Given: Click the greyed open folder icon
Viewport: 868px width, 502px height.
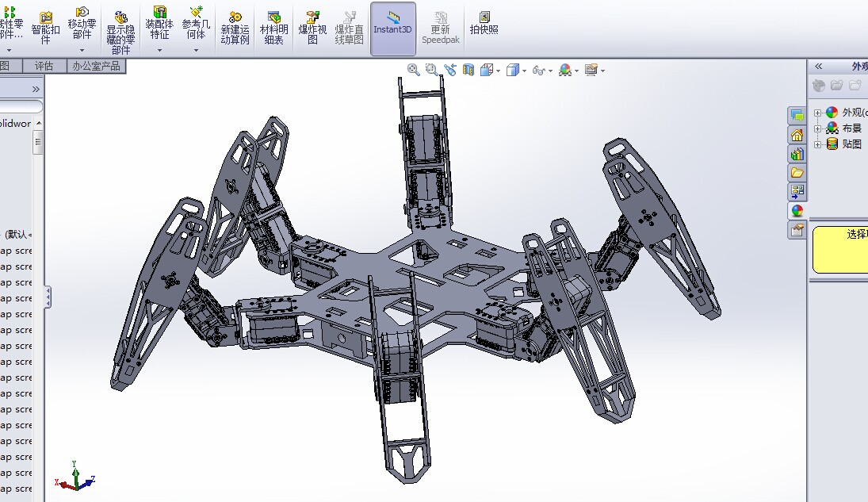Looking at the screenshot, I should pyautogui.click(x=837, y=85).
